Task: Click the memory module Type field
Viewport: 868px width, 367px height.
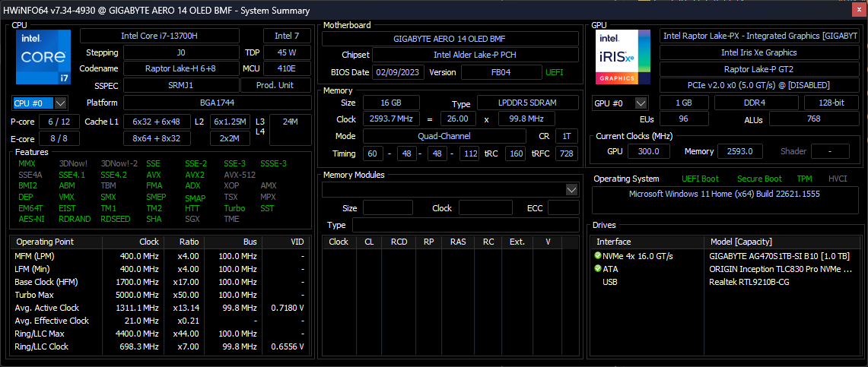Action: (x=466, y=225)
